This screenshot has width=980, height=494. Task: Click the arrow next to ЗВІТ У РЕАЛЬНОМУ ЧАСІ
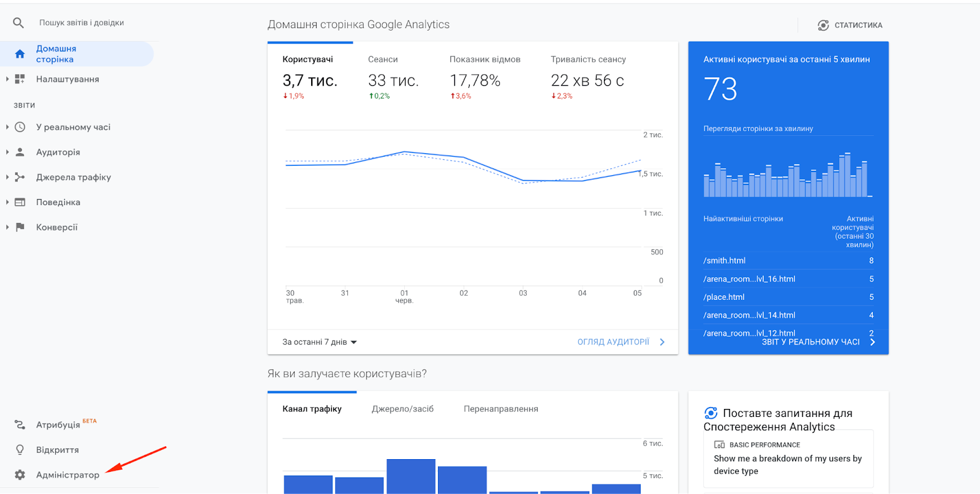point(872,342)
